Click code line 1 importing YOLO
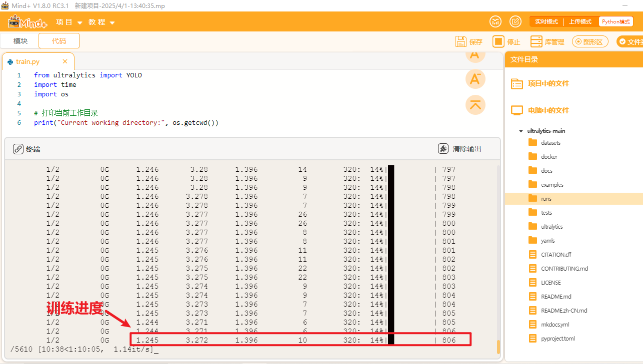 (x=88, y=75)
